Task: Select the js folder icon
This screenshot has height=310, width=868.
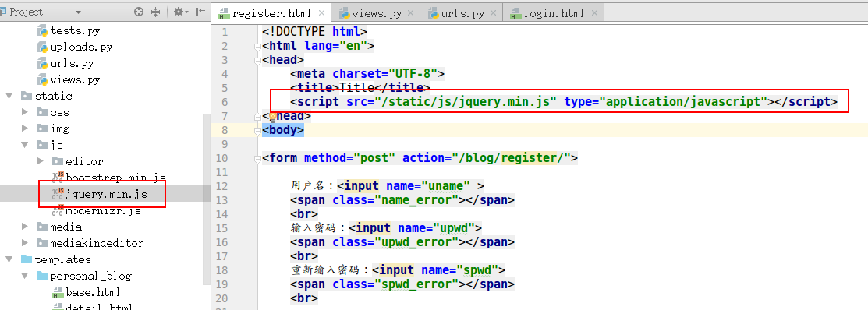Action: (41, 146)
